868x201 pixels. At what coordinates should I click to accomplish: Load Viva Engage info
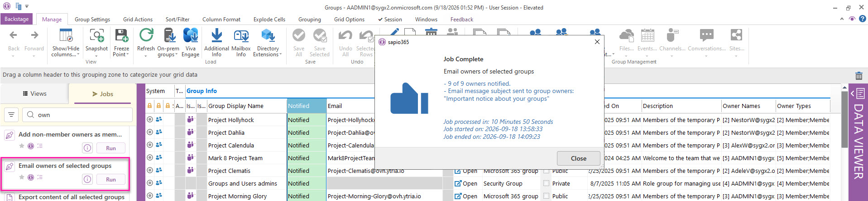[191, 35]
